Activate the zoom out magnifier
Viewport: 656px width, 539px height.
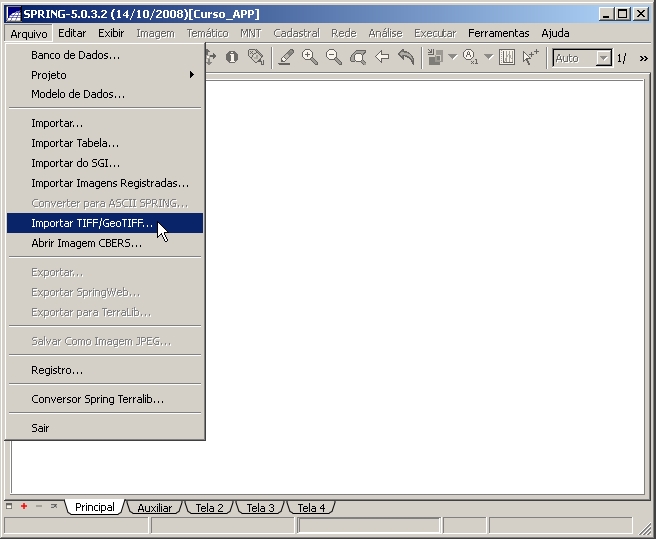click(x=334, y=58)
